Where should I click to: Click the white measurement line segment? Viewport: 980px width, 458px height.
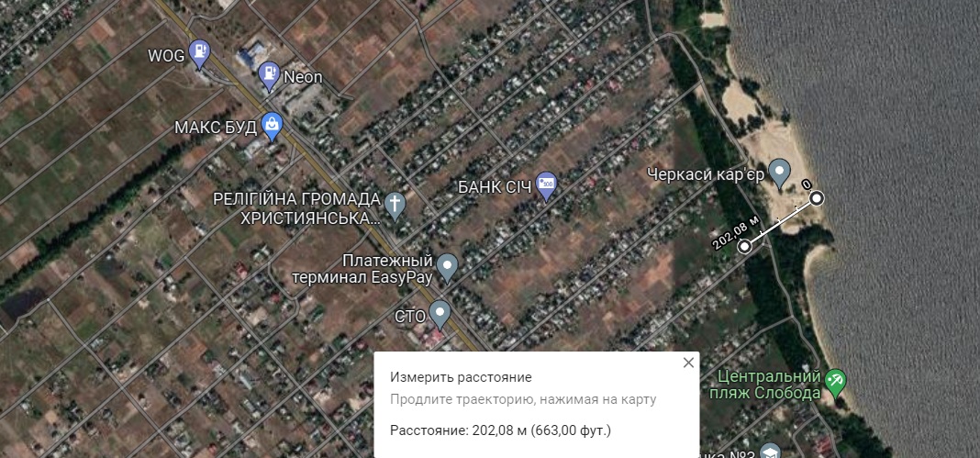click(x=780, y=222)
